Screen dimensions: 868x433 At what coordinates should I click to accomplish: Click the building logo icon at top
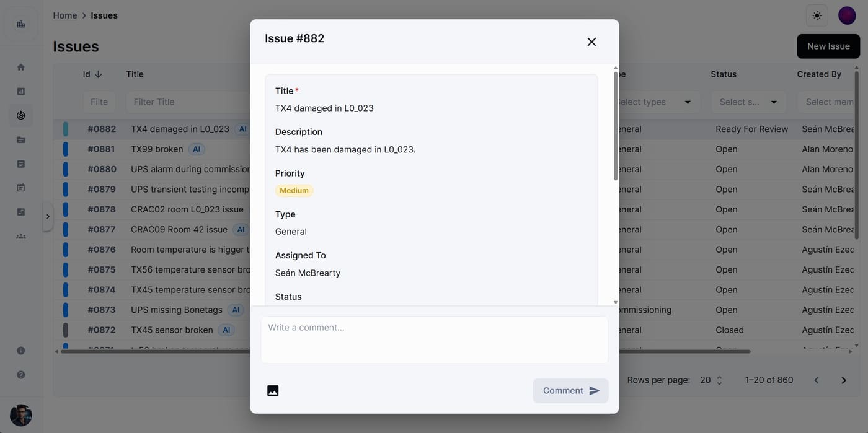[x=21, y=24]
